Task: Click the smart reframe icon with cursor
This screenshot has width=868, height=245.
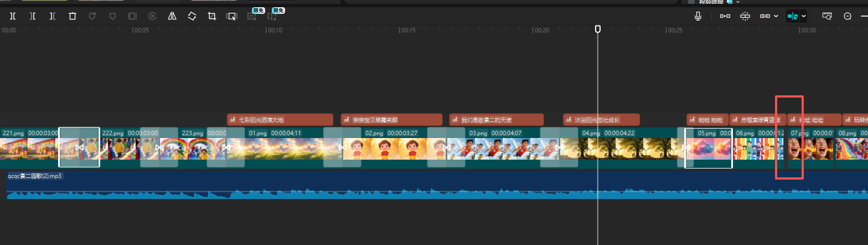Action: [x=232, y=16]
